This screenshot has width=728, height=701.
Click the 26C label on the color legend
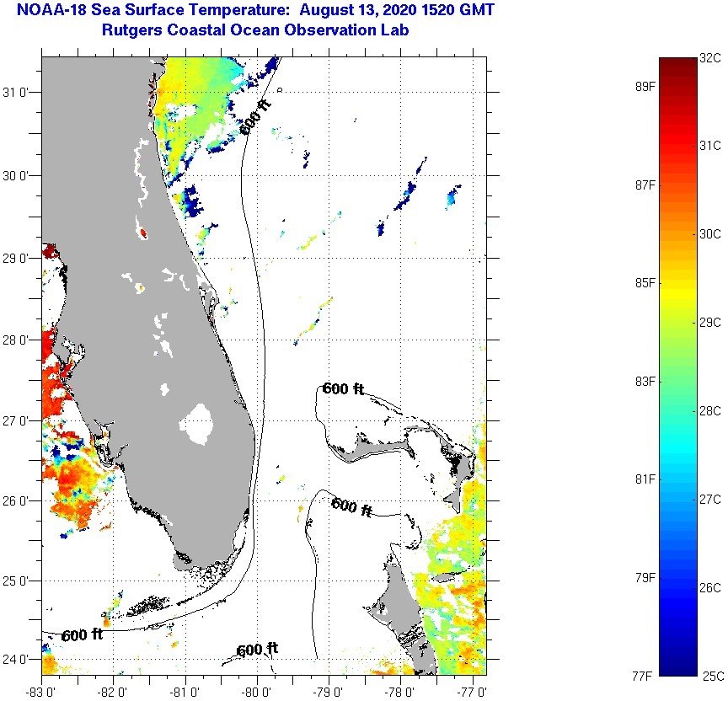pyautogui.click(x=711, y=587)
